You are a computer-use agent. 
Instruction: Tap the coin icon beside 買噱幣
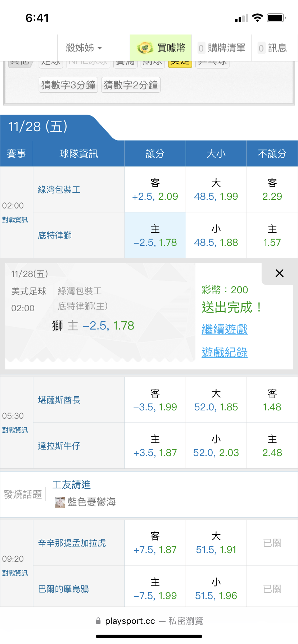pos(145,48)
